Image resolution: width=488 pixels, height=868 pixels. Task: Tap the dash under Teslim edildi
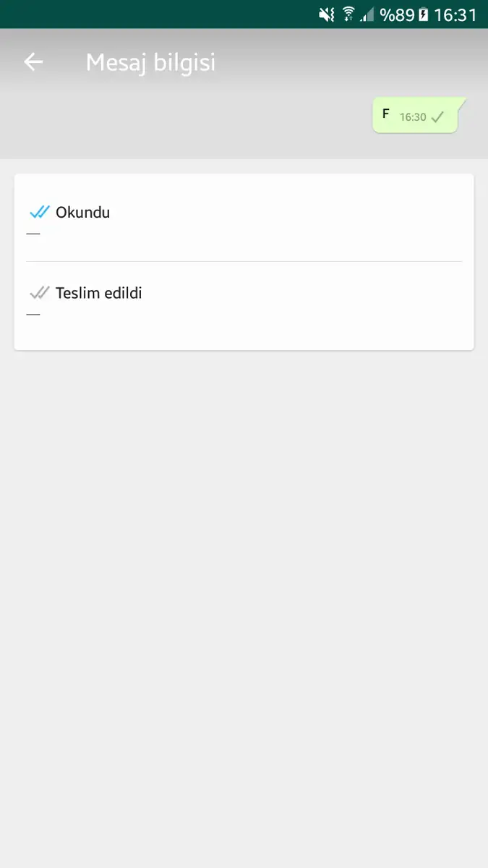33,314
